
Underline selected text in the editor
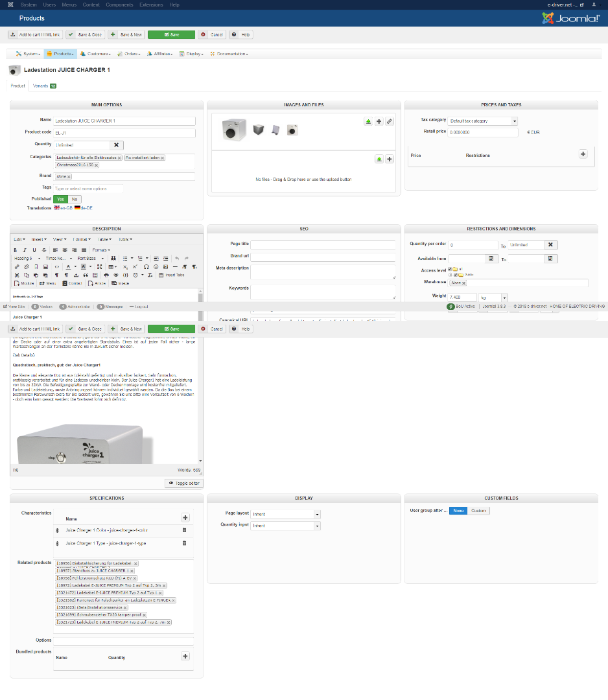[34, 250]
